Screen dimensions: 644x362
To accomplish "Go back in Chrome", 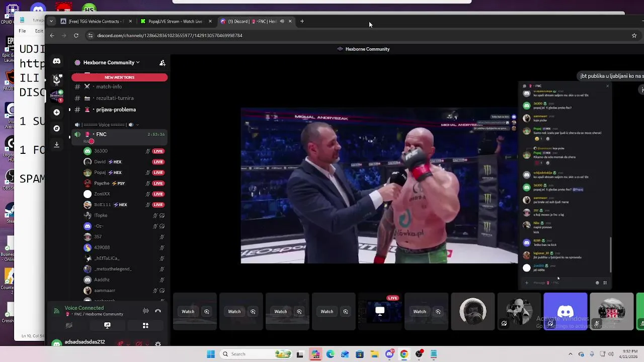I will tap(52, 35).
